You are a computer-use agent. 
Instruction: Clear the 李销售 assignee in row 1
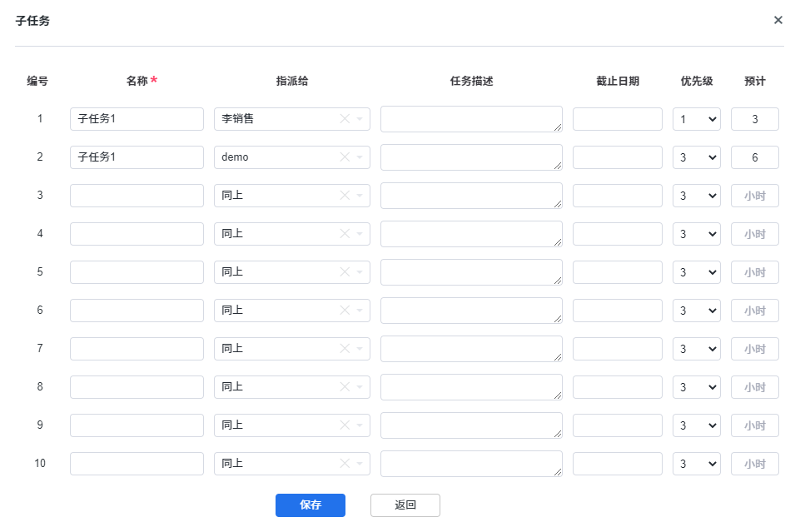(x=345, y=119)
